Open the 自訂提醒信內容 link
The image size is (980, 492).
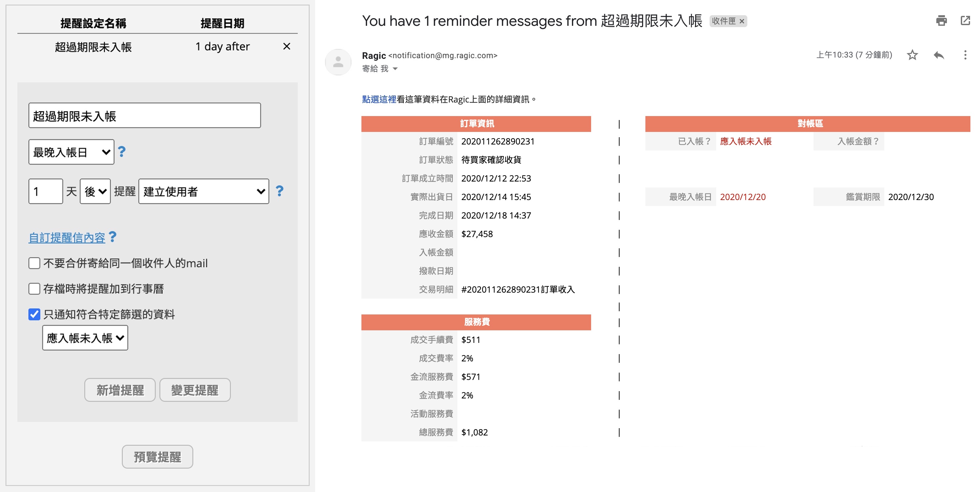(67, 237)
